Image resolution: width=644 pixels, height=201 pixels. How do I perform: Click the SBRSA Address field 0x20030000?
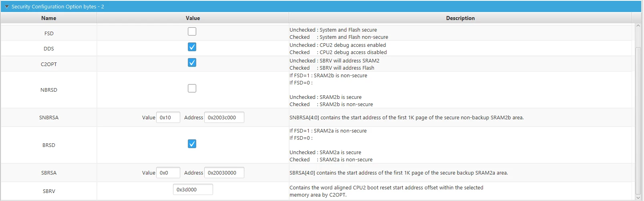(224, 173)
